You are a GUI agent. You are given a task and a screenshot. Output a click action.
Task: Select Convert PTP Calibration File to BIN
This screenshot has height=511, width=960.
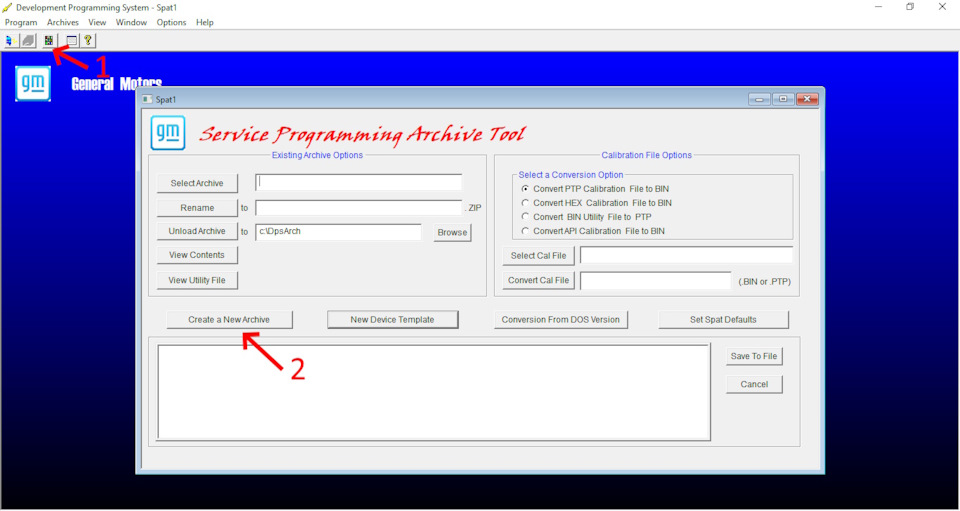click(x=594, y=189)
